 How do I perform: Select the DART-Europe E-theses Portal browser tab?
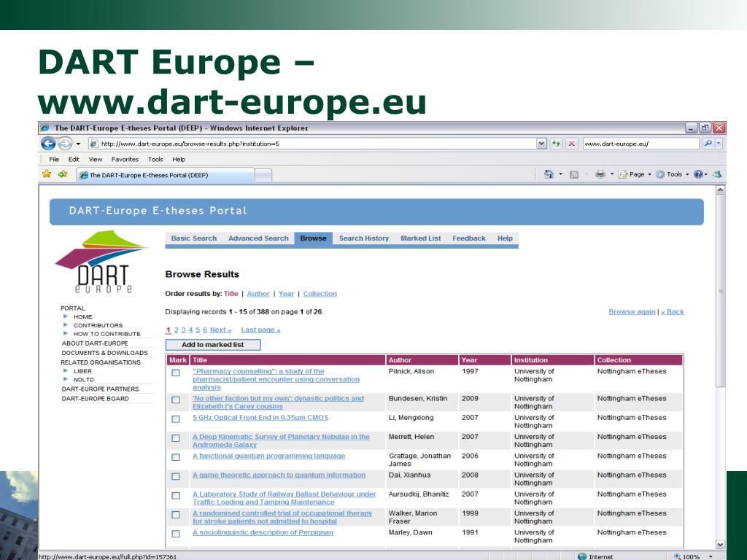pos(166,175)
